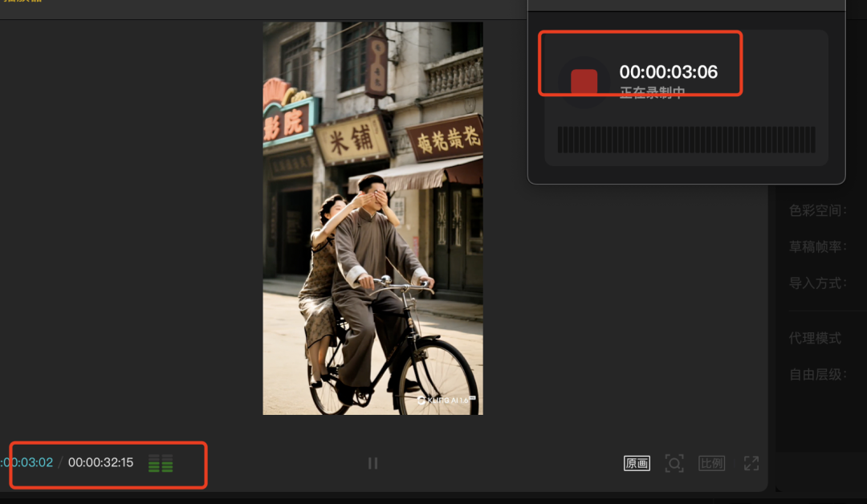The image size is (867, 504).
Task: Click the green audio level meter icon
Action: [160, 463]
